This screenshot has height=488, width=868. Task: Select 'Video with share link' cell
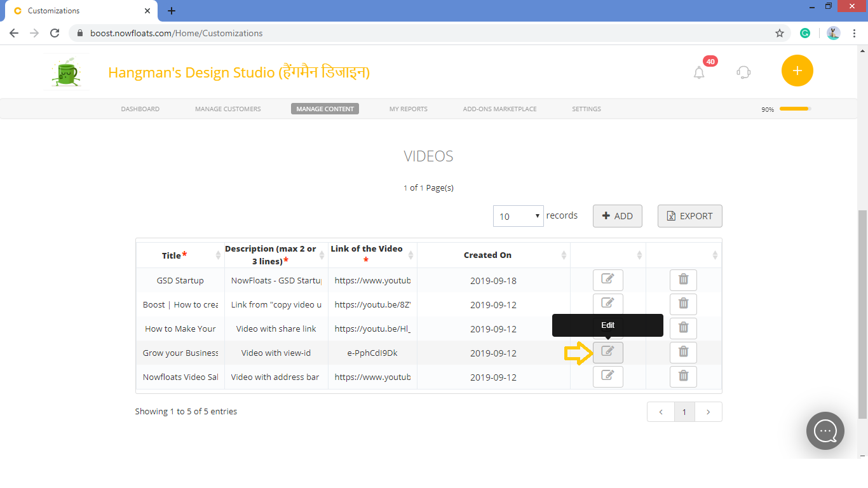tap(276, 329)
